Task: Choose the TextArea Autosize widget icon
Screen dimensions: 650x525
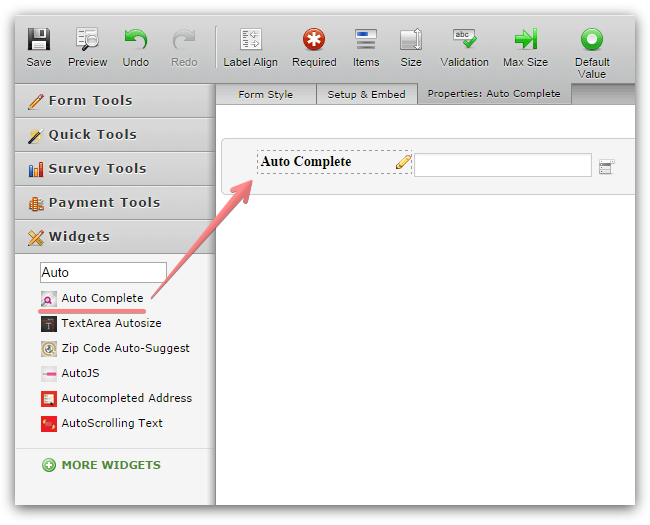Action: click(49, 324)
